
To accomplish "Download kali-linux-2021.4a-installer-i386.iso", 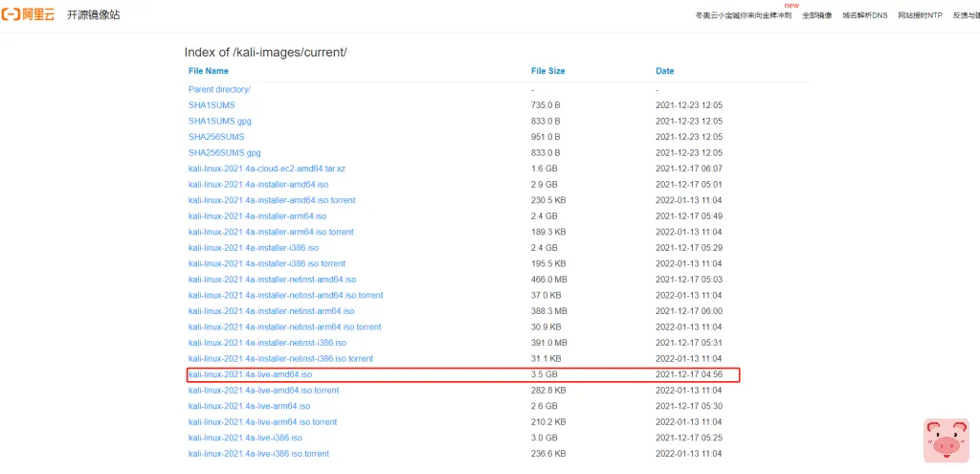I will [x=253, y=248].
